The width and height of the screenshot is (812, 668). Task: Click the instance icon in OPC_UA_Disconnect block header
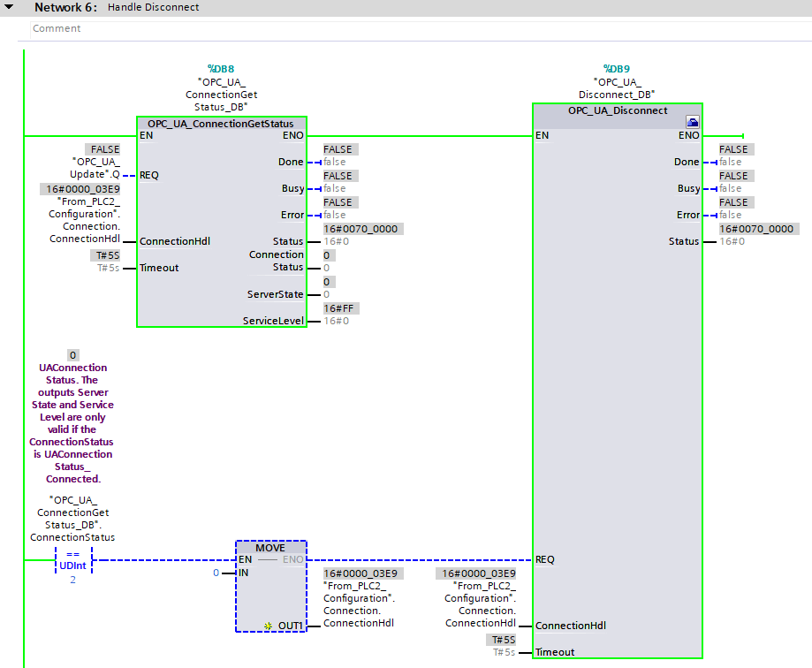coord(692,122)
